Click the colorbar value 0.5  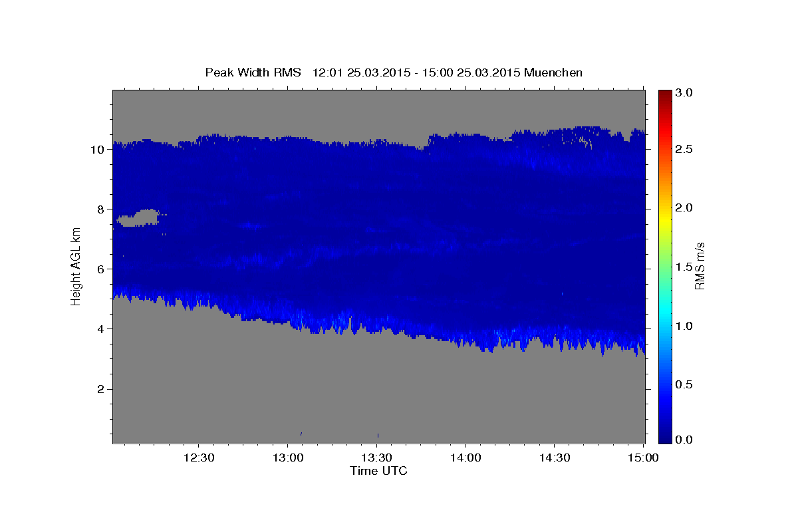pyautogui.click(x=685, y=384)
